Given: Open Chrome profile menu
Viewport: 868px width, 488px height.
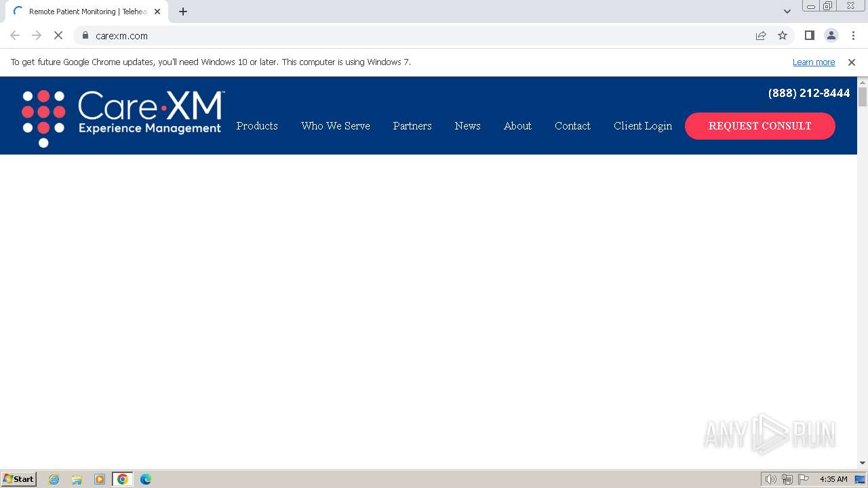Looking at the screenshot, I should tap(831, 35).
